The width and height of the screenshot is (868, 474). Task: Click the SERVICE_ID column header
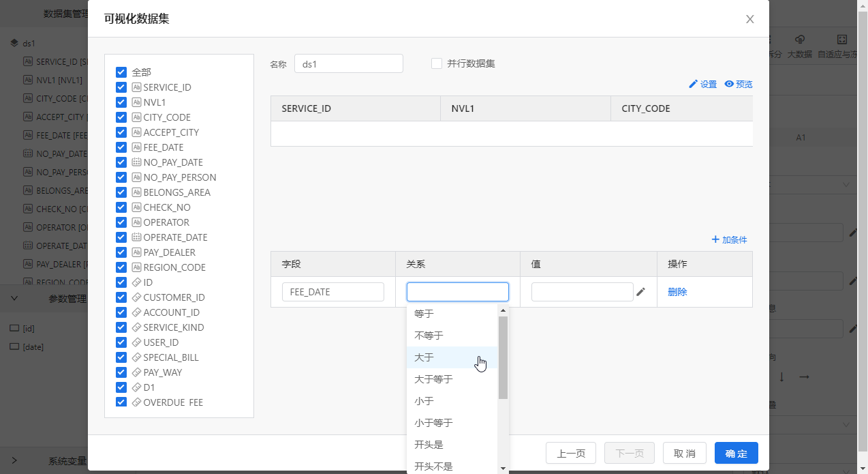[x=356, y=108]
